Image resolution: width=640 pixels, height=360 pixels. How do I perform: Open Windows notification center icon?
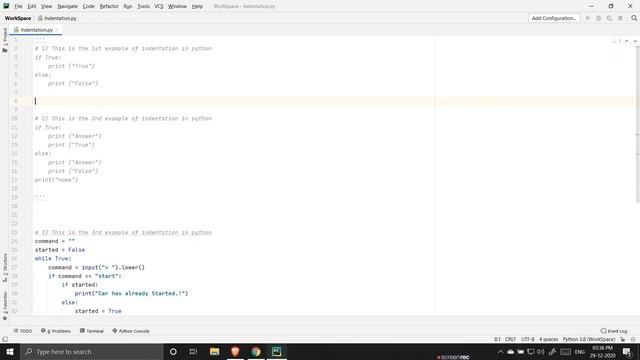click(x=627, y=351)
